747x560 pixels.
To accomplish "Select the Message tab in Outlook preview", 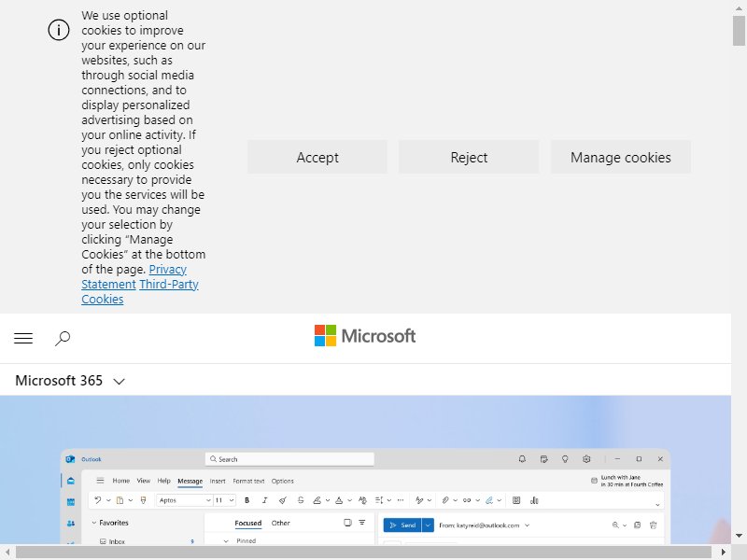I will coord(190,481).
